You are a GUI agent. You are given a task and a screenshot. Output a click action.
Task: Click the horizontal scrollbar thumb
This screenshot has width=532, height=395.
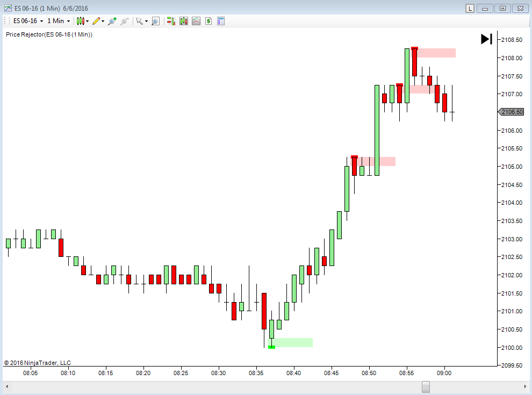pyautogui.click(x=426, y=387)
